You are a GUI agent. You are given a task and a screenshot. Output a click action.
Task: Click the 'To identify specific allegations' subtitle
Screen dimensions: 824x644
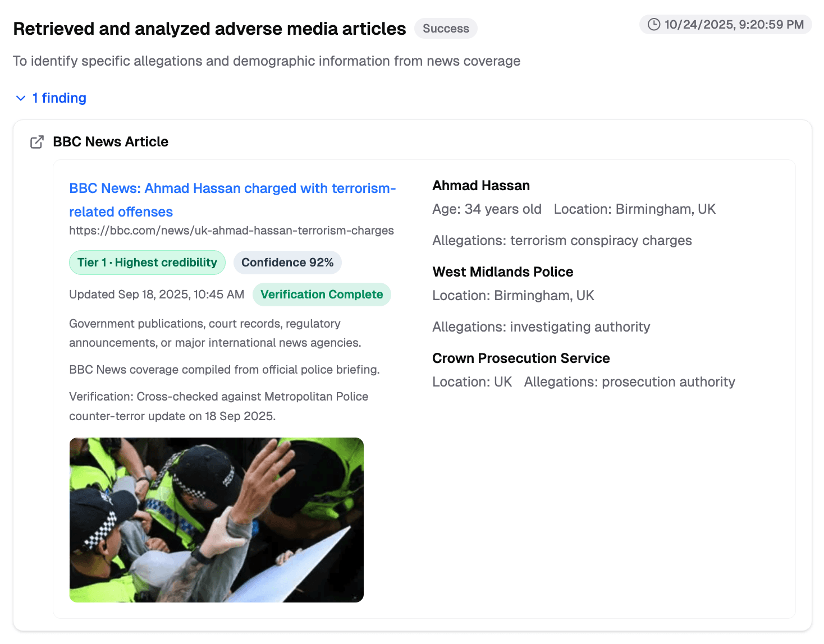pos(267,61)
